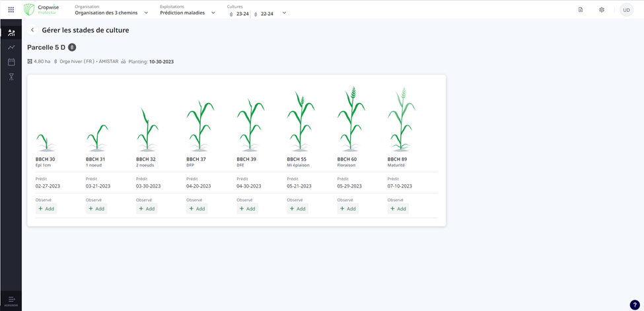Click the BBCH 60 Floraison plant image

point(351,120)
